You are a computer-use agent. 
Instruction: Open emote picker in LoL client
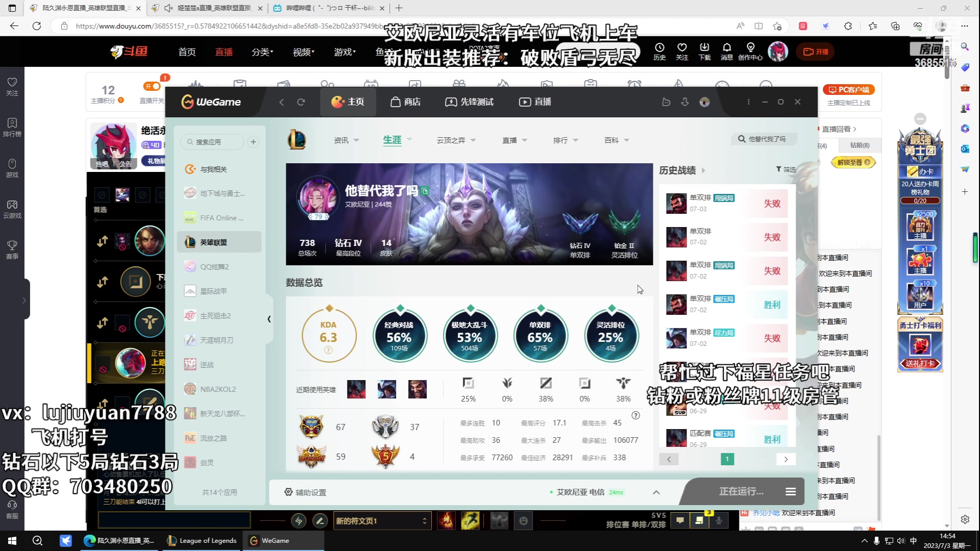[x=523, y=521]
